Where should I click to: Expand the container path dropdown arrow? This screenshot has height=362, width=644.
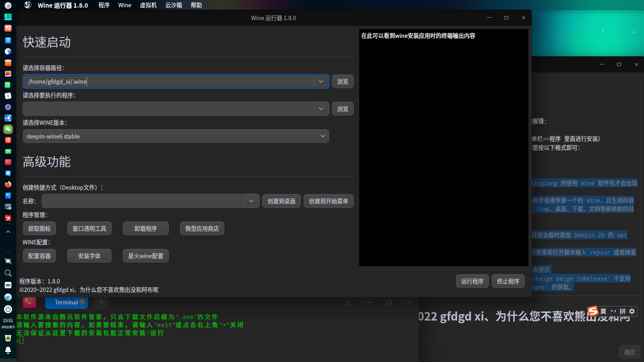(x=321, y=81)
